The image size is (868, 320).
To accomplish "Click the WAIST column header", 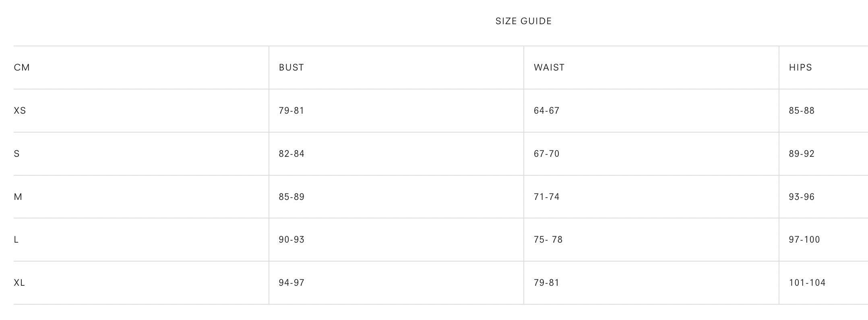I will (x=549, y=68).
